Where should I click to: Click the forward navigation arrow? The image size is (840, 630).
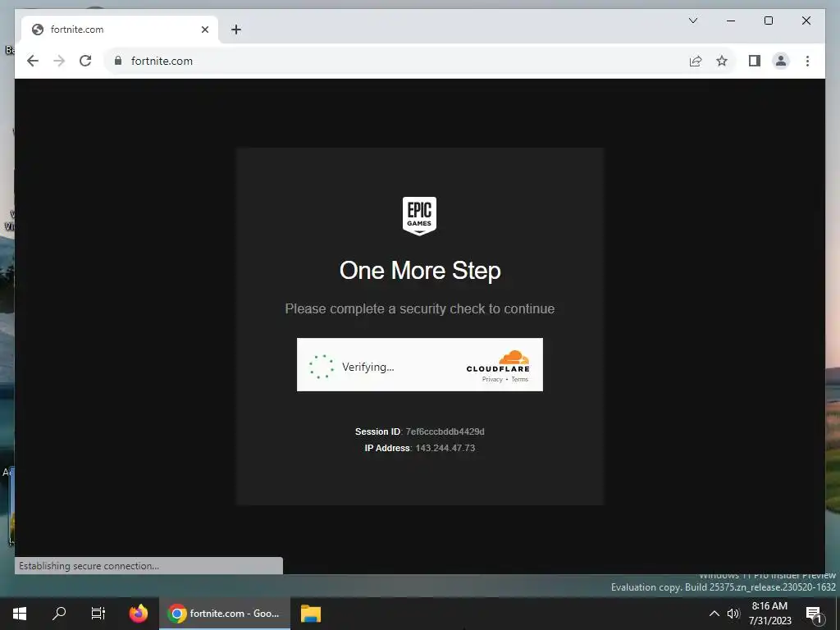[x=59, y=61]
